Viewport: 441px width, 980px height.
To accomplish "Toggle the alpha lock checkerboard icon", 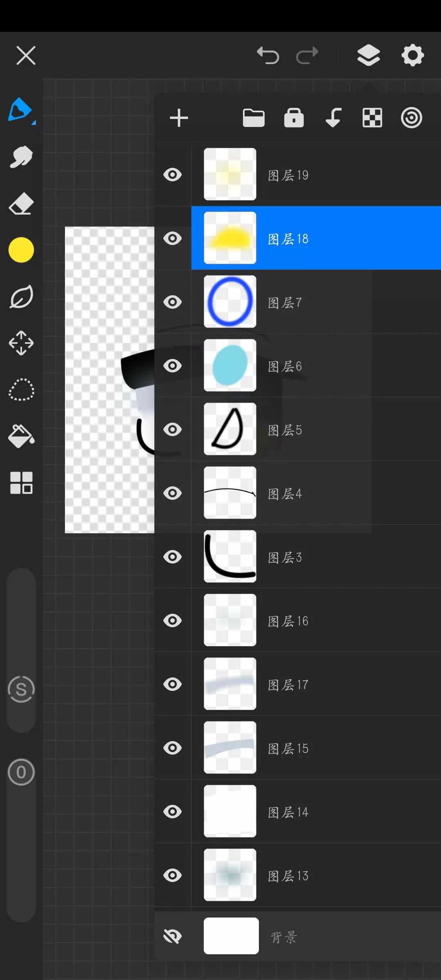I will click(372, 118).
